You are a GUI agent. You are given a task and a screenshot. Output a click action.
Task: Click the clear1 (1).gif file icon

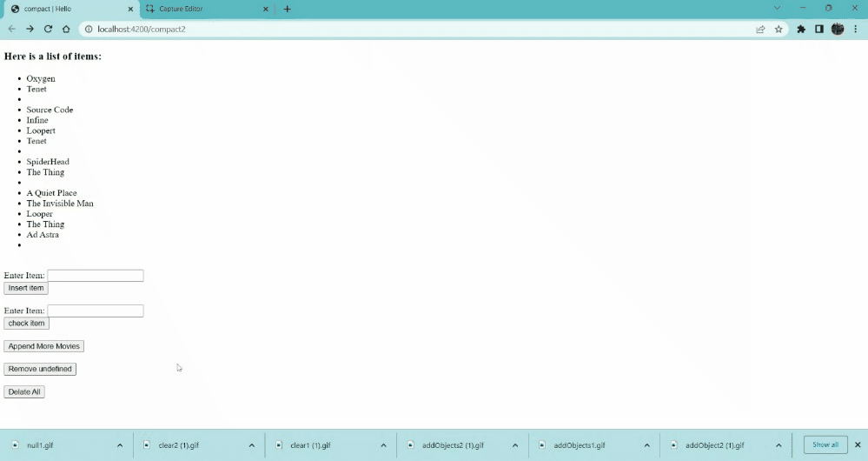(279, 445)
